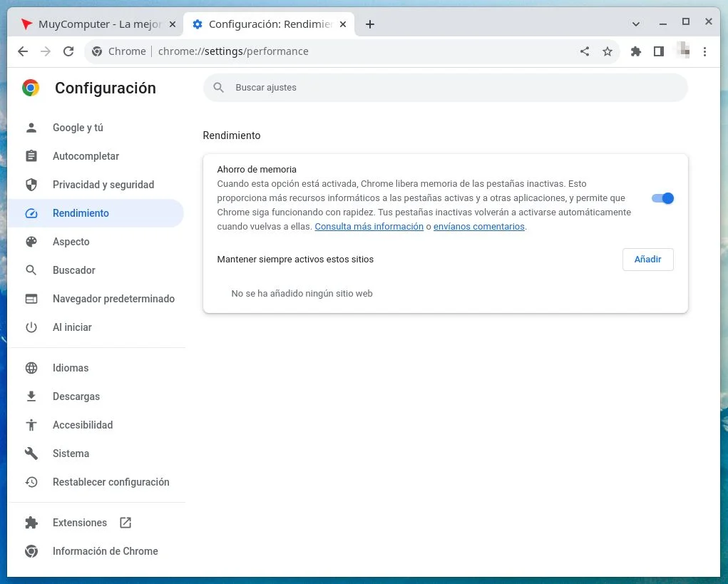Image resolution: width=728 pixels, height=584 pixels.
Task: Click the Configuración heading
Action: coord(106,88)
